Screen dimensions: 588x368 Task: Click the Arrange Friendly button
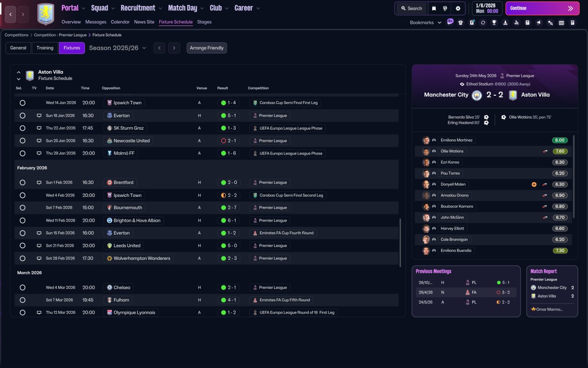coord(207,48)
